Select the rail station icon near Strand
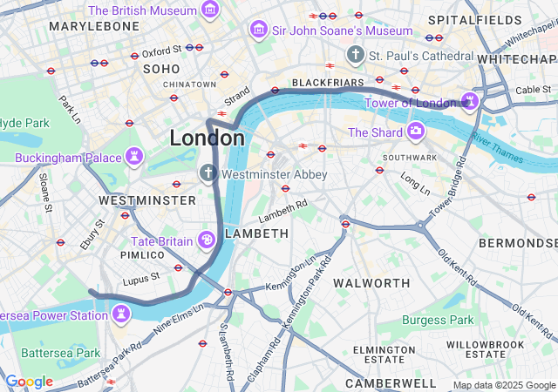The image size is (558, 392). tap(221, 114)
